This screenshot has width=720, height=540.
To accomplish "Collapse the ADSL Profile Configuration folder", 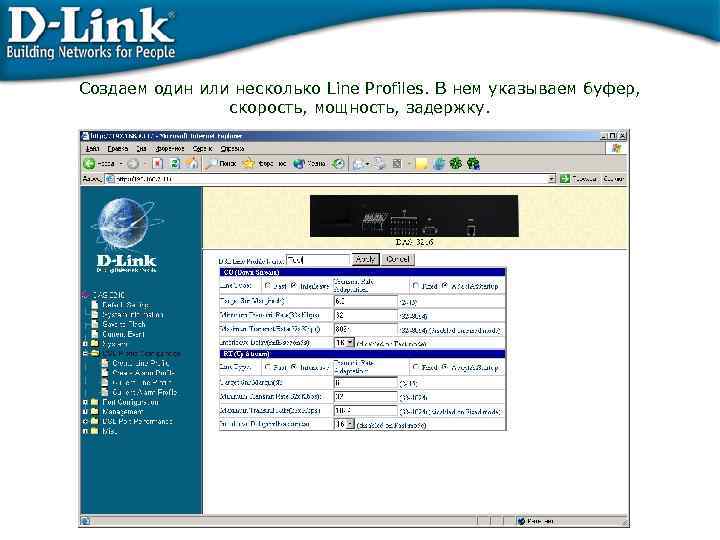I will pyautogui.click(x=85, y=354).
